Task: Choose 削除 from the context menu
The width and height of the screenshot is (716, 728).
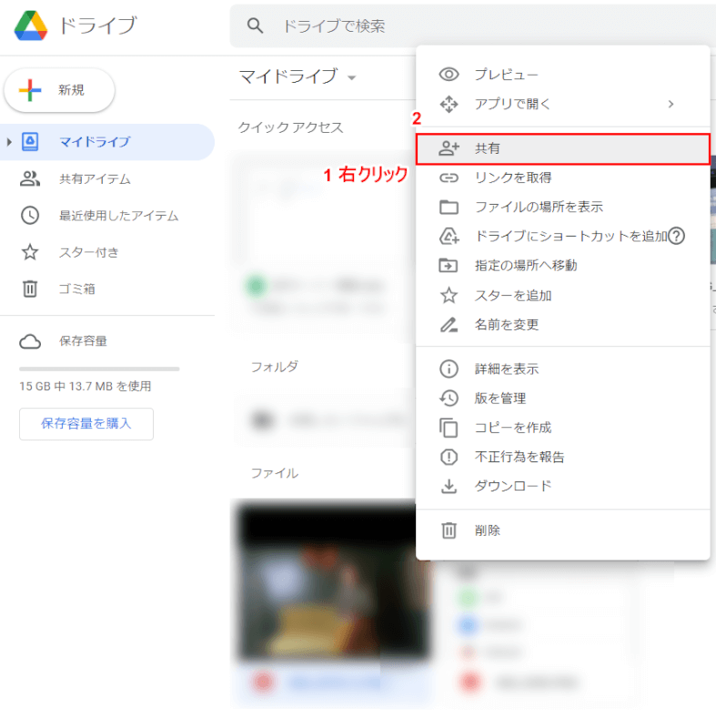Action: [563, 531]
